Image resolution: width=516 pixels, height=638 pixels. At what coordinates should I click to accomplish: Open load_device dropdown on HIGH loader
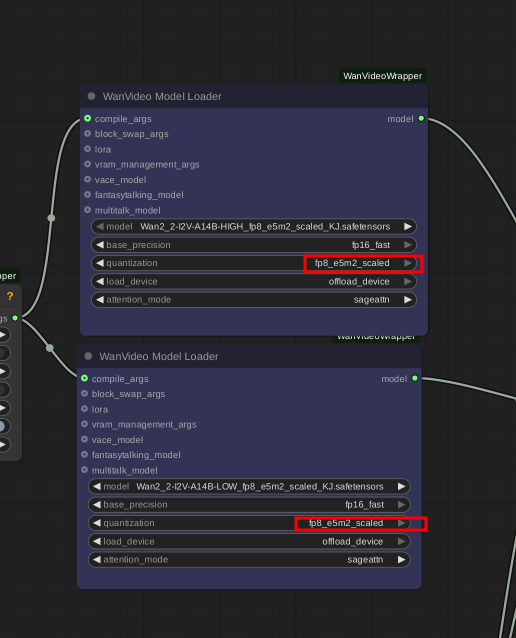(x=254, y=282)
